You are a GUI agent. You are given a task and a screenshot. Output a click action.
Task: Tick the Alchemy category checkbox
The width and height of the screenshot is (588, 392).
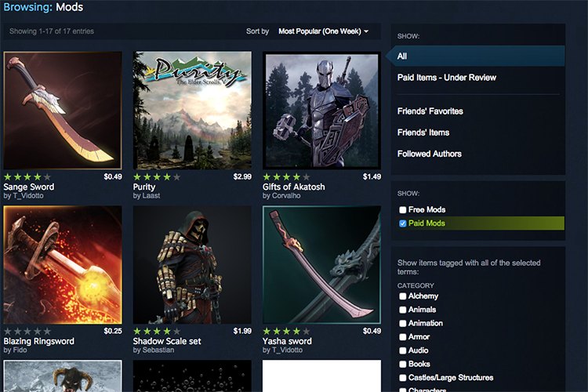click(x=402, y=296)
